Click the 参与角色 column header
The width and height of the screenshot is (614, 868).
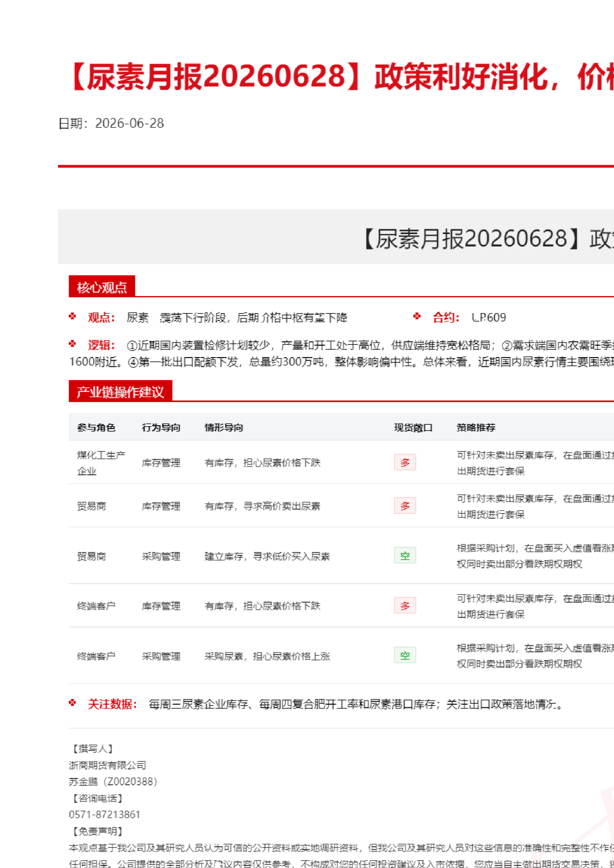[96, 427]
